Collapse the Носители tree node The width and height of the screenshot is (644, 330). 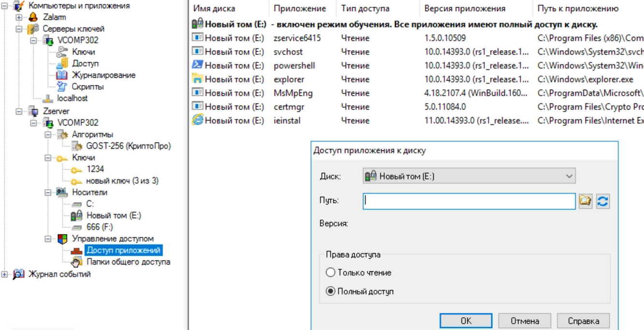pyautogui.click(x=48, y=192)
